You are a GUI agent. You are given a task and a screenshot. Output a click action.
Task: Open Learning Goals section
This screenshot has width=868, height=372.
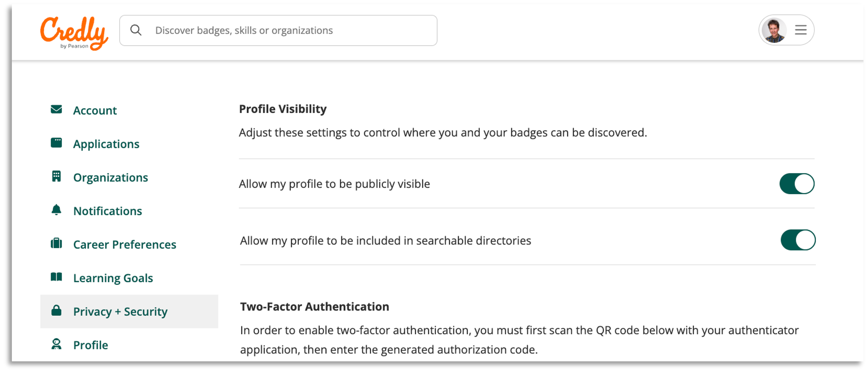pyautogui.click(x=113, y=278)
